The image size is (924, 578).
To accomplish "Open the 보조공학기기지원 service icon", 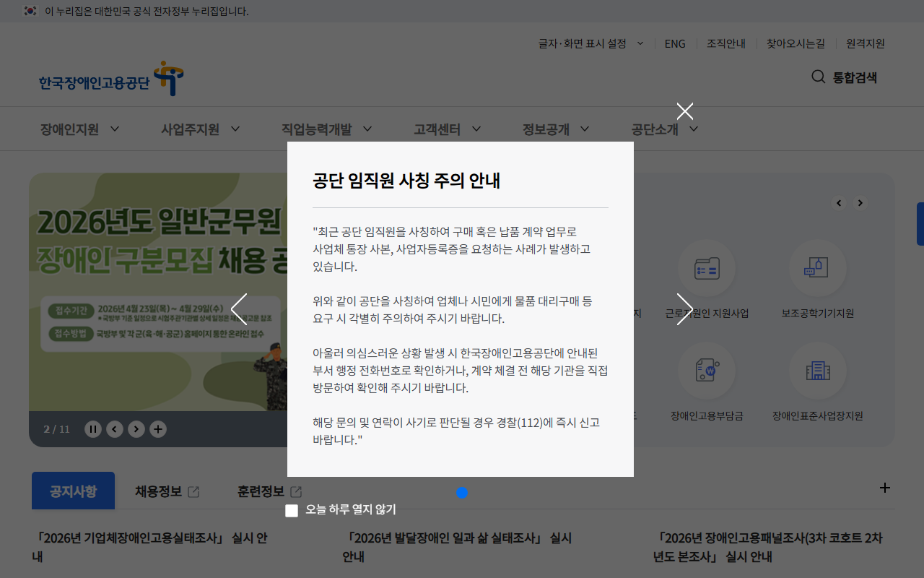I will 817,268.
